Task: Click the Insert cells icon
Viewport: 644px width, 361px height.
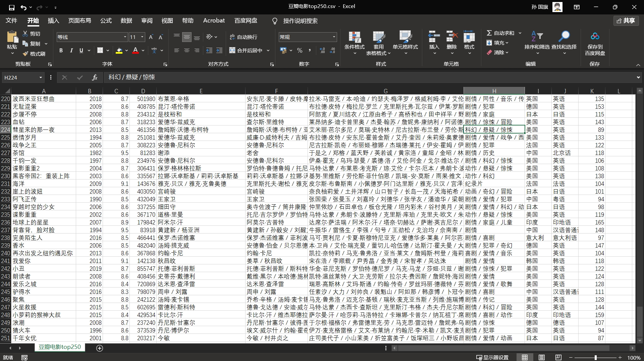Action: (x=434, y=37)
